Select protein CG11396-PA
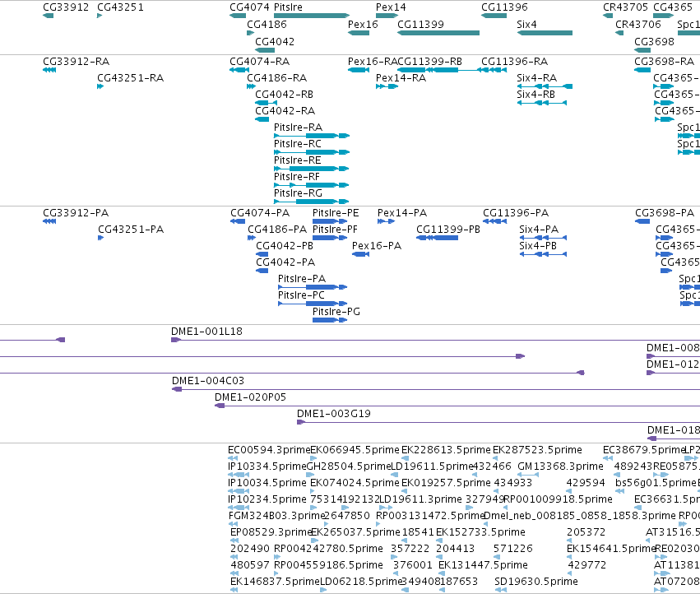The image size is (700, 594). point(494,221)
